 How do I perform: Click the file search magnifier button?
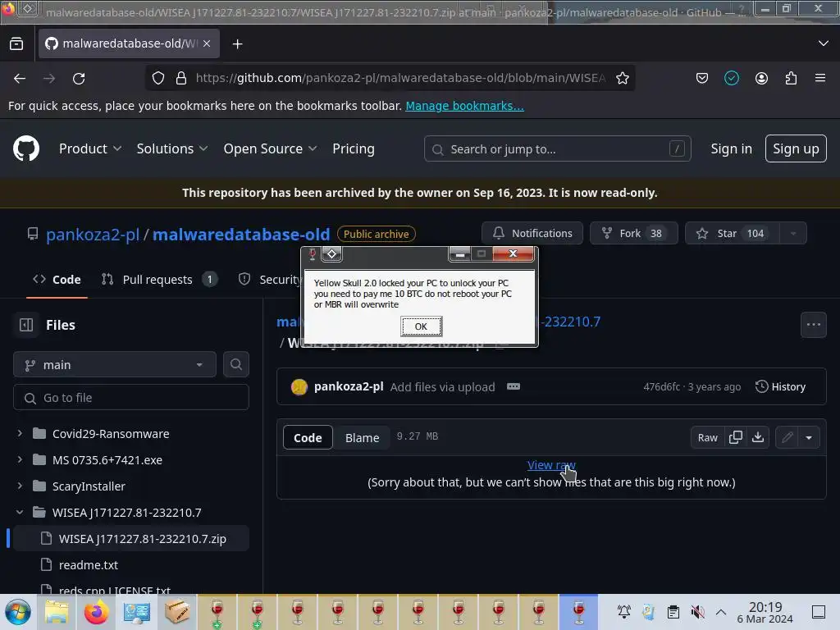pyautogui.click(x=235, y=365)
